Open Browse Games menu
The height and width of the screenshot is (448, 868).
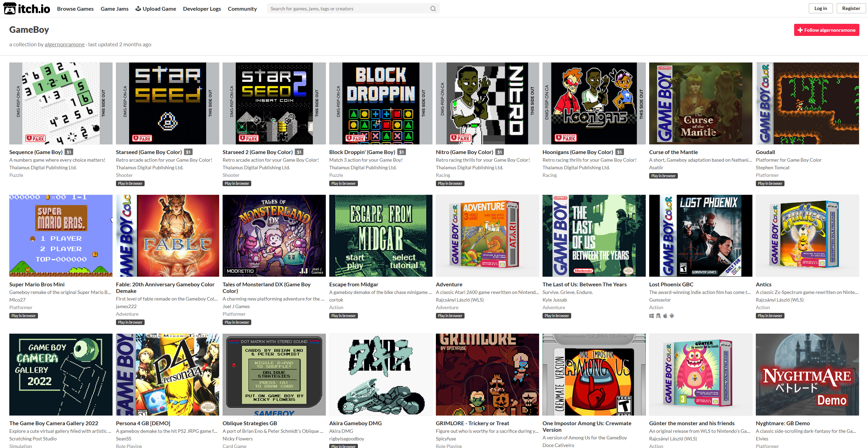click(75, 9)
